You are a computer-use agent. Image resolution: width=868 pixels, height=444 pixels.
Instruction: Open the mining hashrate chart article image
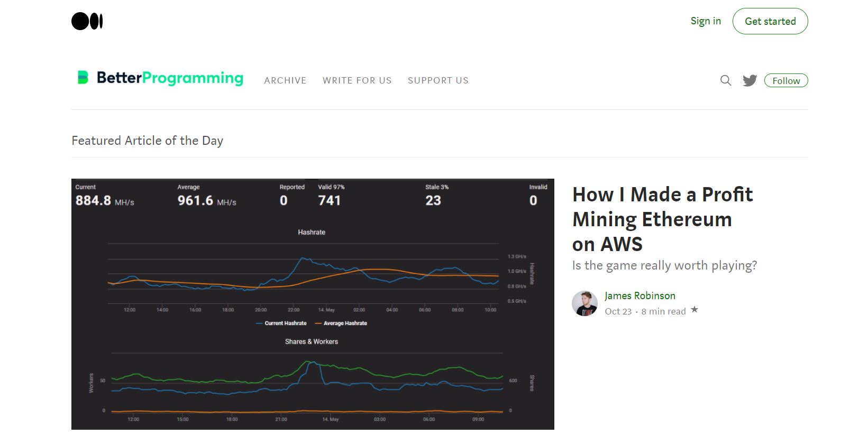click(313, 304)
